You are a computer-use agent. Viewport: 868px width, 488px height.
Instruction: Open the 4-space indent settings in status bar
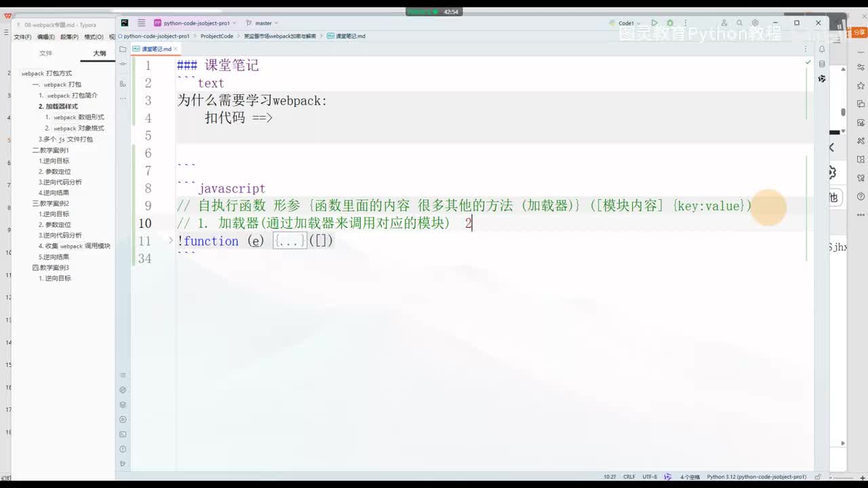coord(690,476)
